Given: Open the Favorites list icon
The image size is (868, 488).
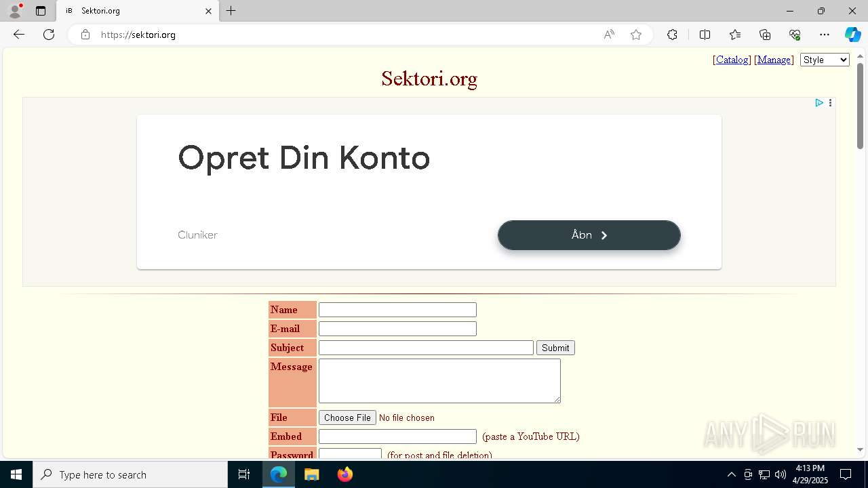Looking at the screenshot, I should click(x=735, y=35).
